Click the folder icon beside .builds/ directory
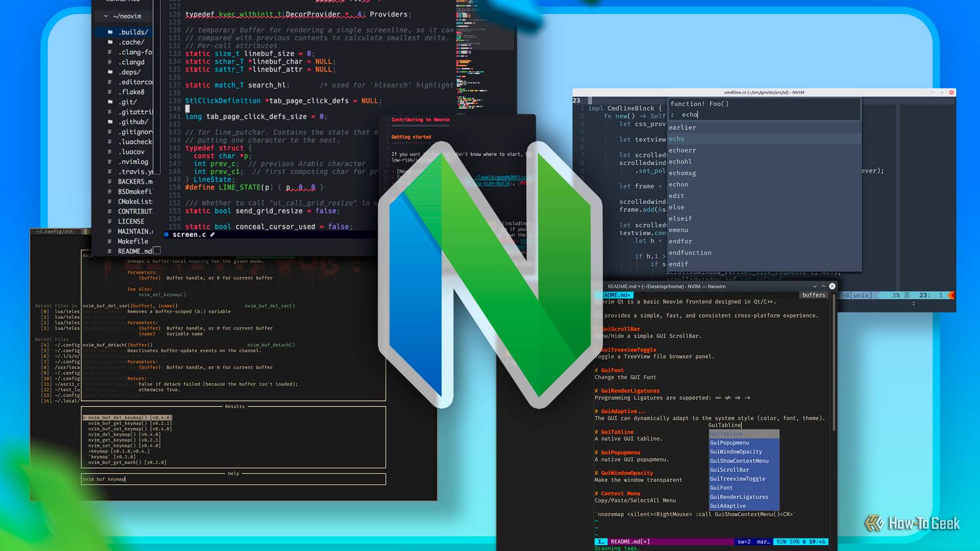 click(110, 32)
